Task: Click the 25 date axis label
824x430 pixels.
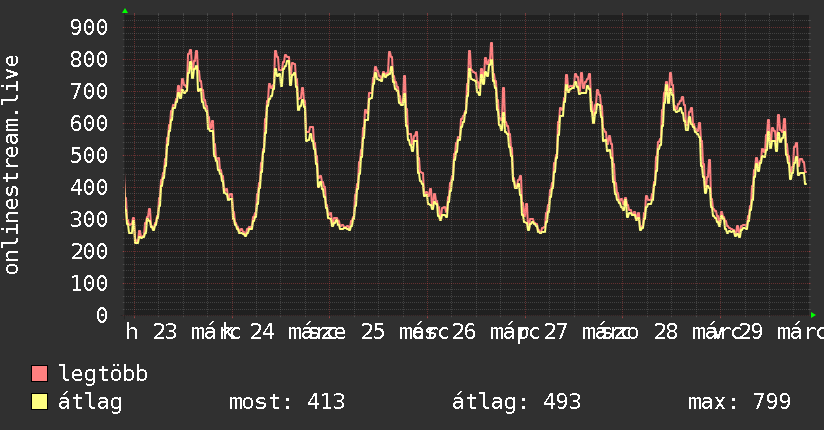Action: 373,332
